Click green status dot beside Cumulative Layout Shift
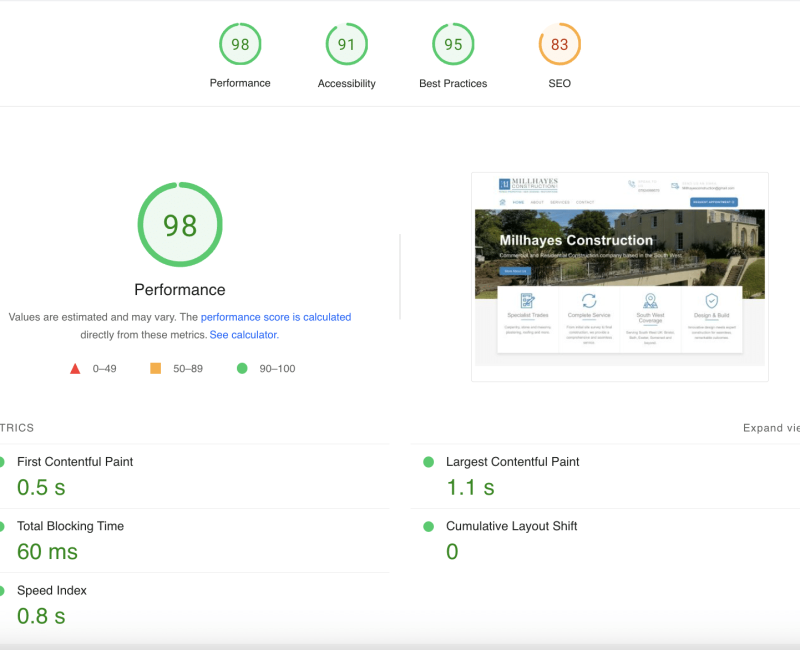The height and width of the screenshot is (650, 800). (x=429, y=526)
